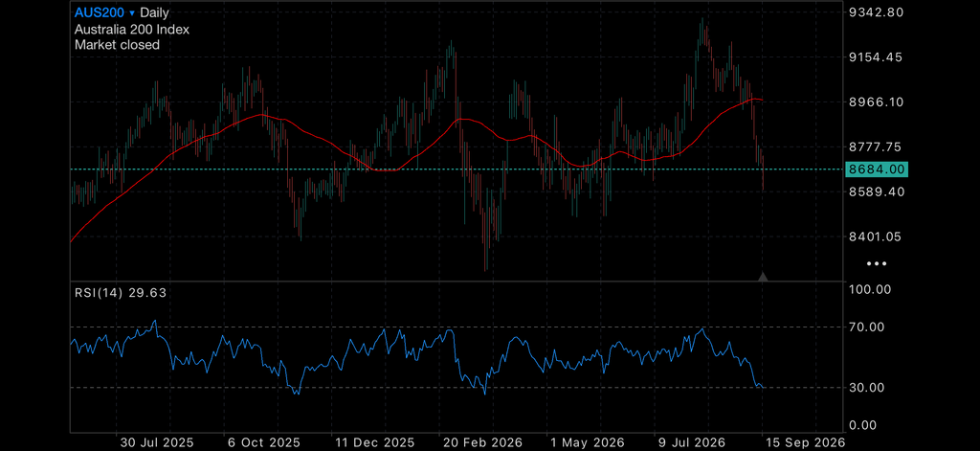Viewport: 980px width, 451px height.
Task: Open the three-dots more options menu
Action: coord(877,263)
